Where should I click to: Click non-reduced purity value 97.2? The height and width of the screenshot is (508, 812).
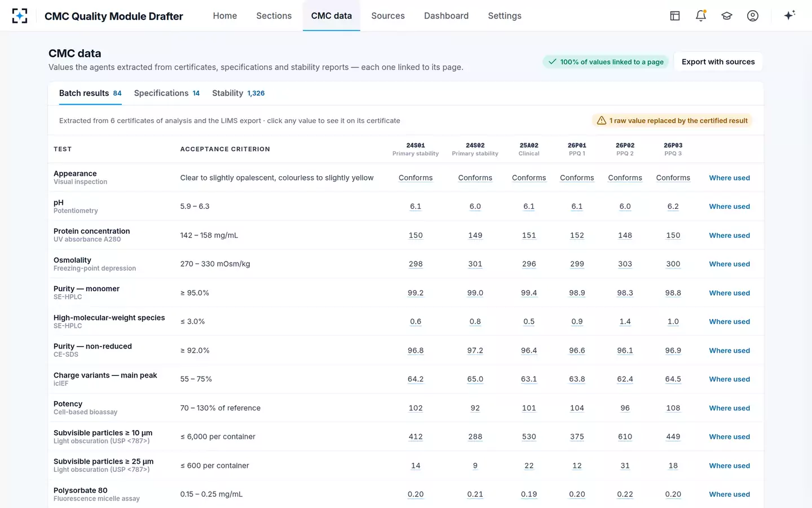(x=475, y=351)
